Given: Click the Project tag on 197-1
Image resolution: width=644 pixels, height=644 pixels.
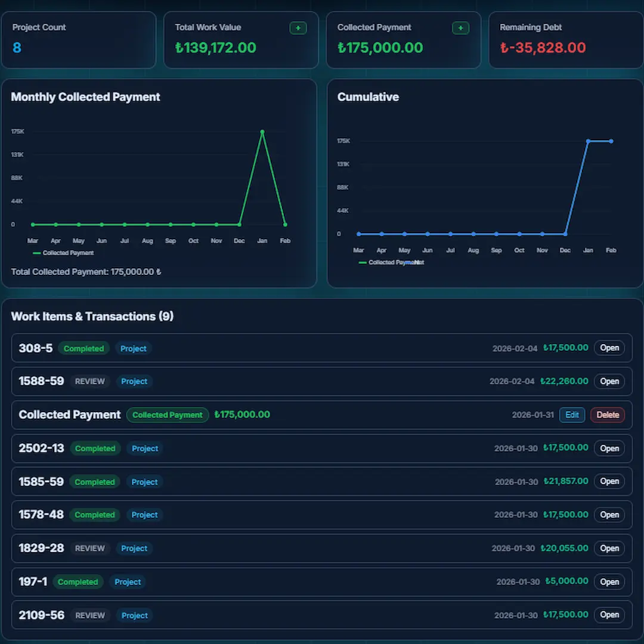Looking at the screenshot, I should pos(128,582).
